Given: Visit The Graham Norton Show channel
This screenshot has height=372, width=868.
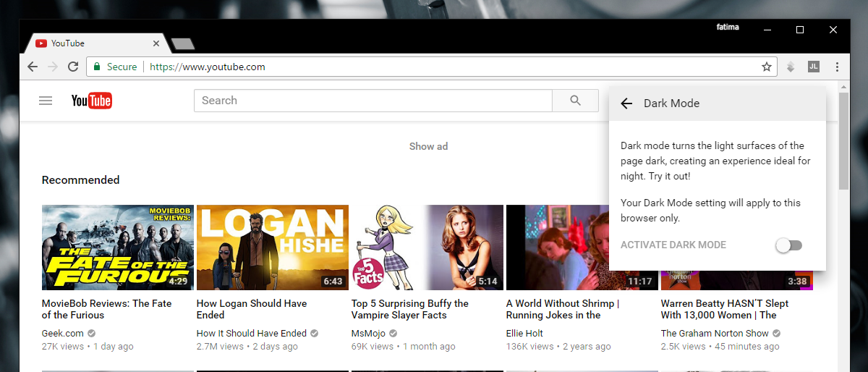Looking at the screenshot, I should click(x=715, y=334).
